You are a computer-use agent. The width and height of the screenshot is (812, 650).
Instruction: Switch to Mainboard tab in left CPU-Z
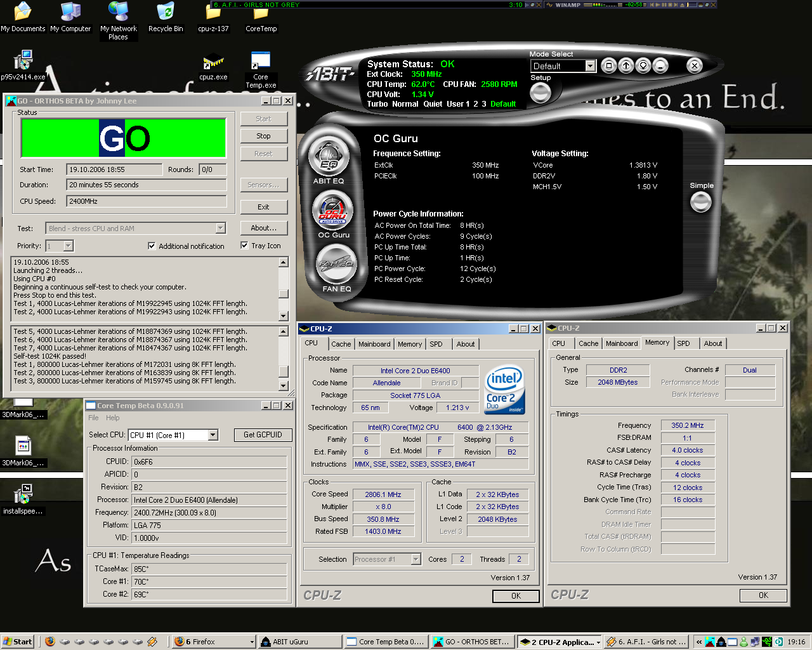point(374,344)
